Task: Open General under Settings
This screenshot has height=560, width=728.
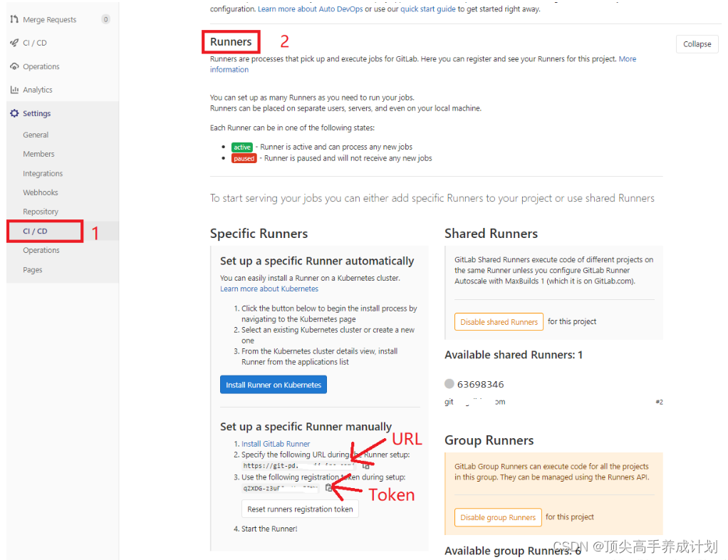Action: coord(36,135)
